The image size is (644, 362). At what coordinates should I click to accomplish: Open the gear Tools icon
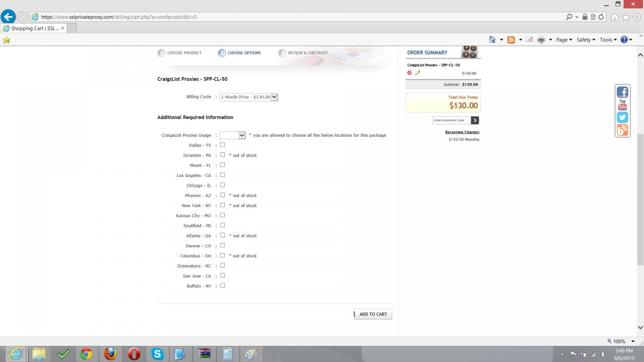(x=636, y=17)
